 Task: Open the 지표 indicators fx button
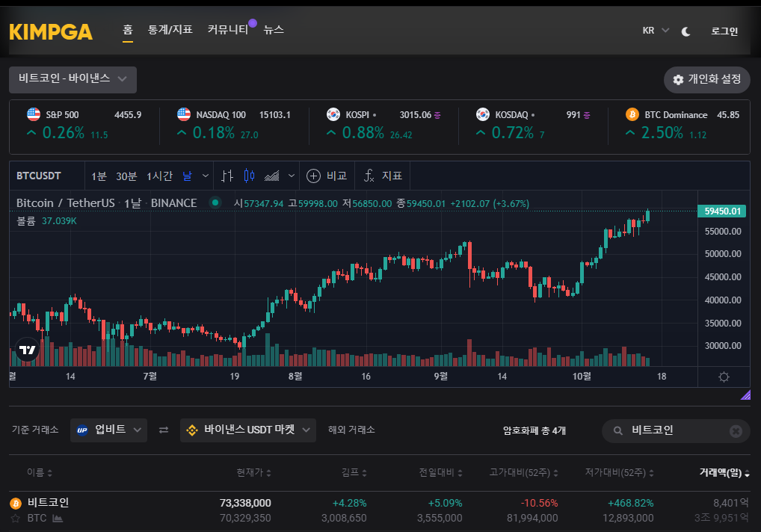coord(383,176)
